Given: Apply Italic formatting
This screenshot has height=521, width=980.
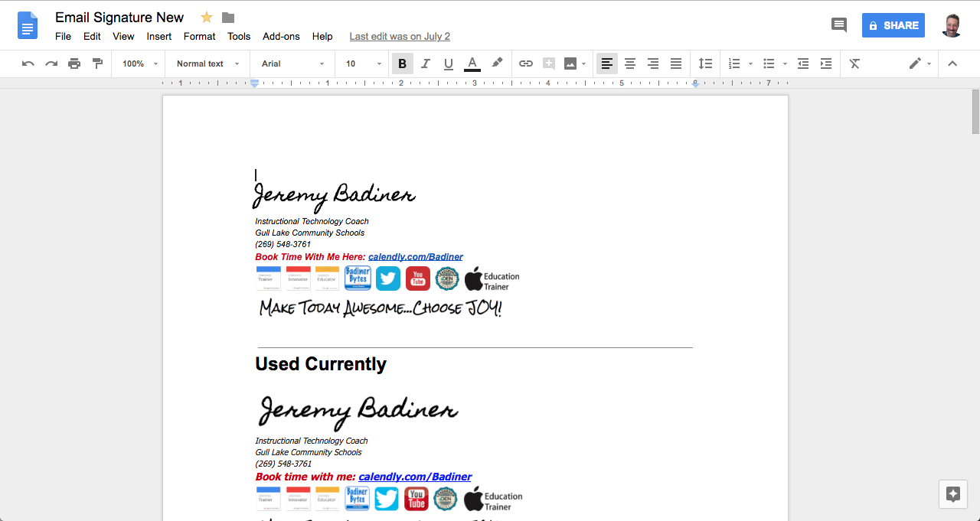Looking at the screenshot, I should (x=426, y=63).
